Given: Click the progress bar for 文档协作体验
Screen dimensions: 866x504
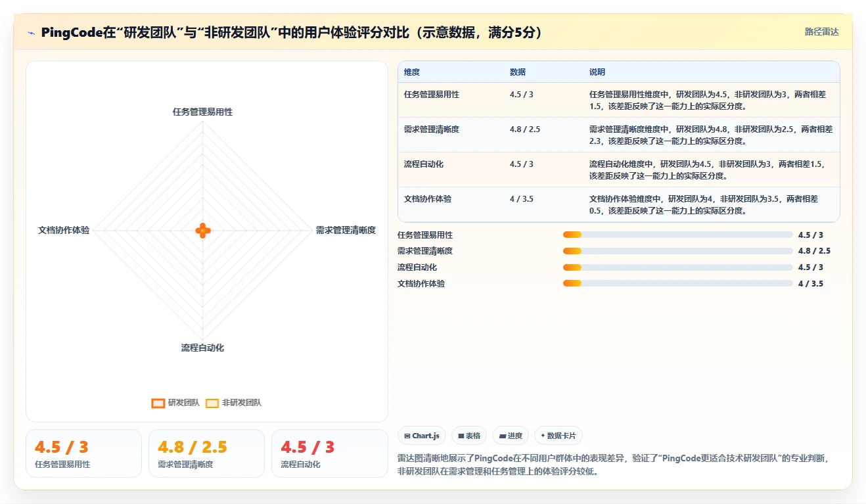Looking at the screenshot, I should 678,284.
